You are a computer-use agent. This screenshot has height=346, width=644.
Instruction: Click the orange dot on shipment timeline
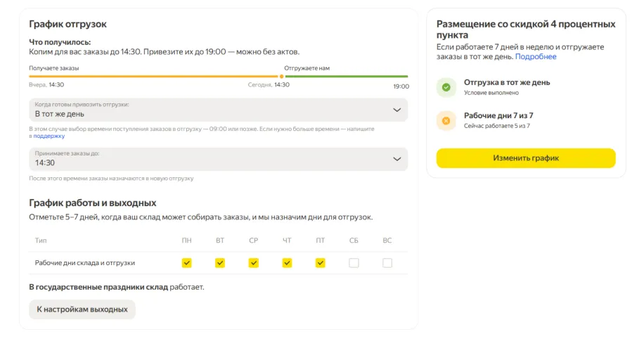click(282, 76)
